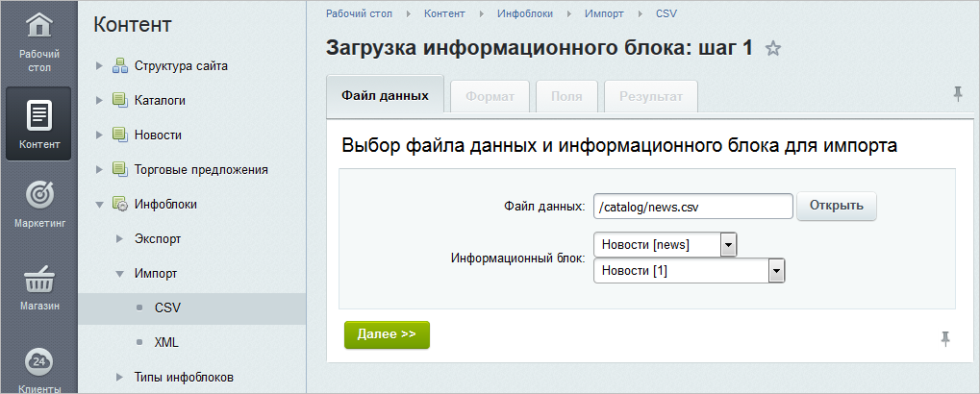
Task: Click the pin icon beside Далее button
Action: (x=945, y=337)
